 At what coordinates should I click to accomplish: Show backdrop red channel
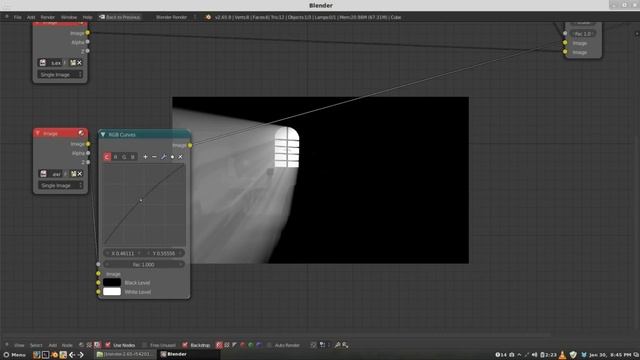pyautogui.click(x=243, y=345)
